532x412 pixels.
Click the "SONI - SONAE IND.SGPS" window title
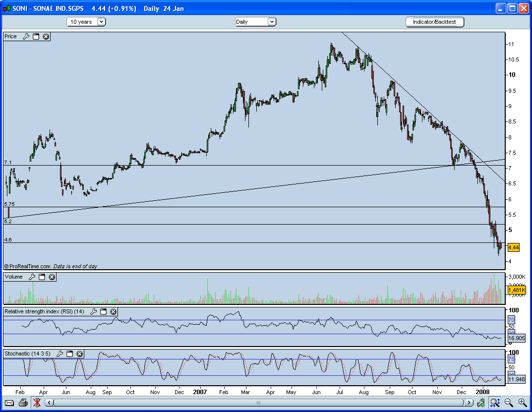pos(48,8)
